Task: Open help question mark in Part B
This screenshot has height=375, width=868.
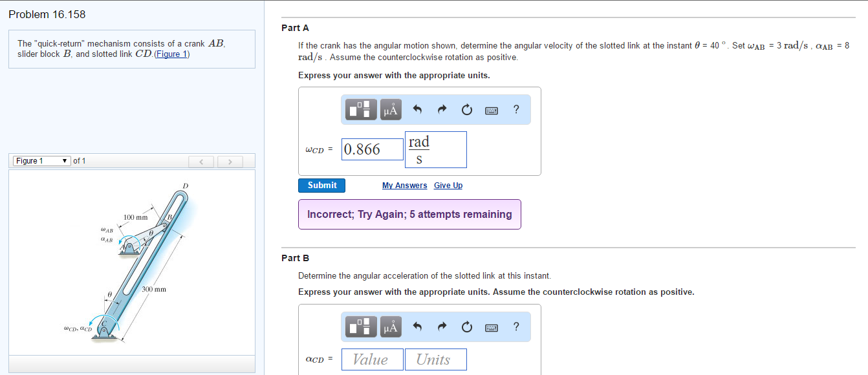Action: click(x=515, y=327)
